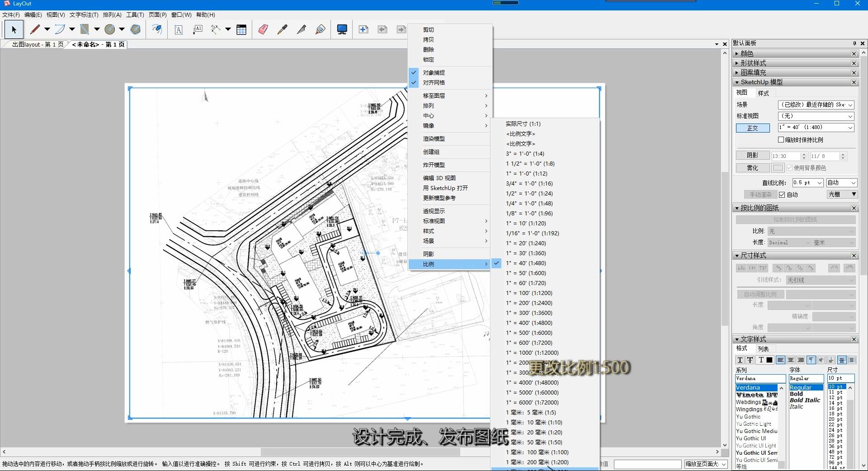The width and height of the screenshot is (868, 471).
Task: Open the 0.5 pt line weight dropdown
Action: tap(808, 183)
